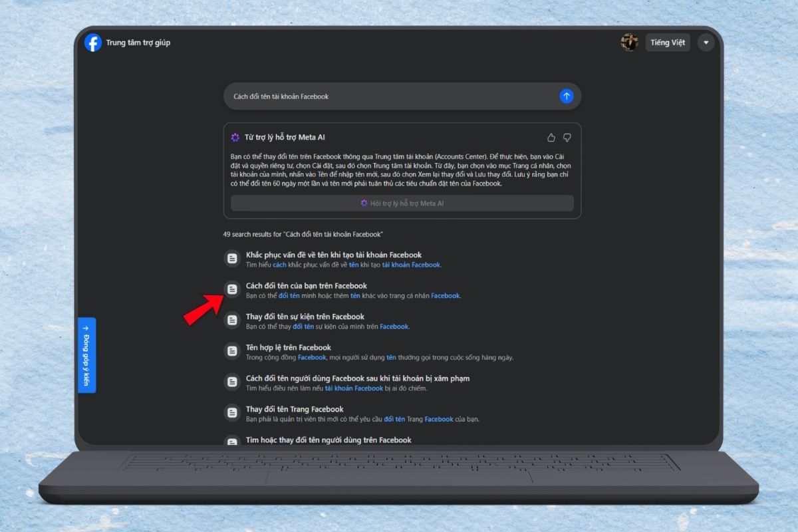Give thumbs up to Meta AI answer
Screen dimensions: 798x532
coord(551,138)
